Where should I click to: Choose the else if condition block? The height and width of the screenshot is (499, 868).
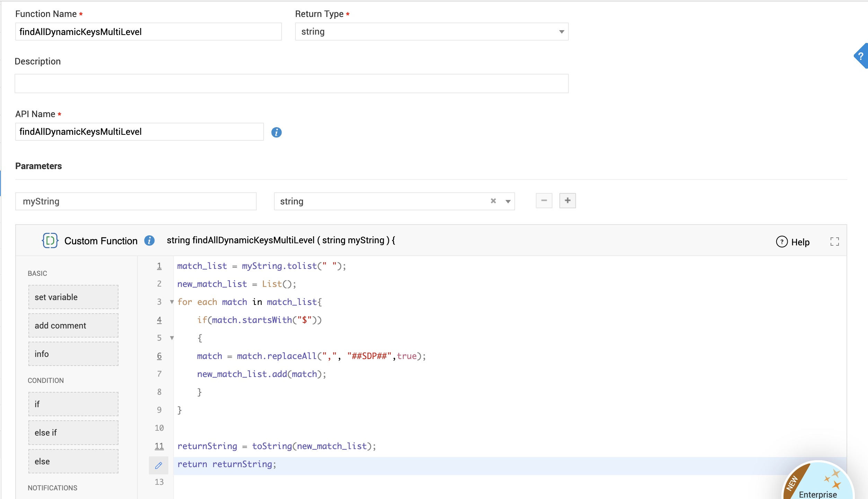pyautogui.click(x=73, y=432)
